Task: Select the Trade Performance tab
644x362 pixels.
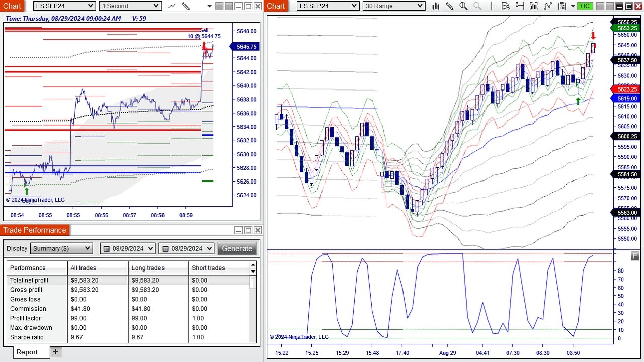Action: pos(35,230)
